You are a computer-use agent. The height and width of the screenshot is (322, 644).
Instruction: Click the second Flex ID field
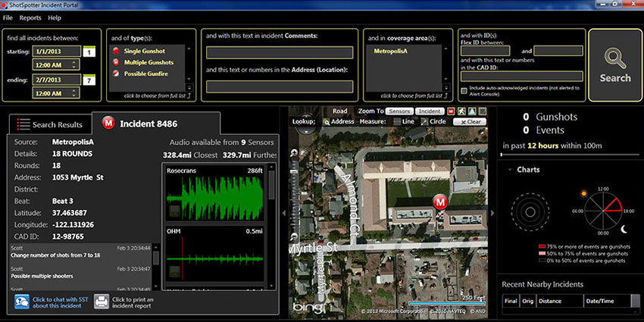[558, 51]
